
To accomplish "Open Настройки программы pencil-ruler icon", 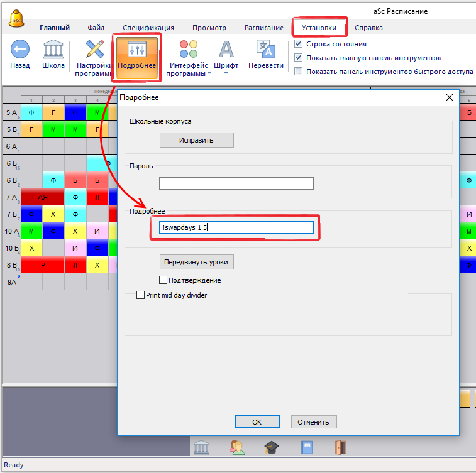I will click(94, 50).
